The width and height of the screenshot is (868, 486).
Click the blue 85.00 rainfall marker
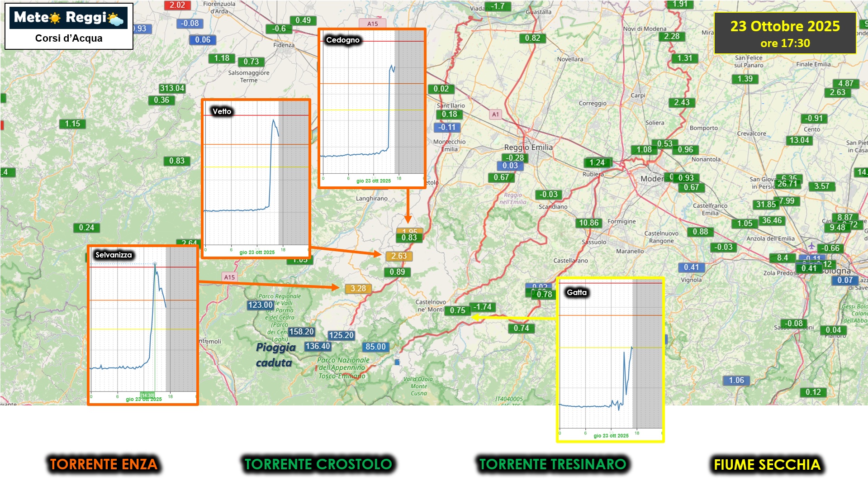tap(375, 347)
